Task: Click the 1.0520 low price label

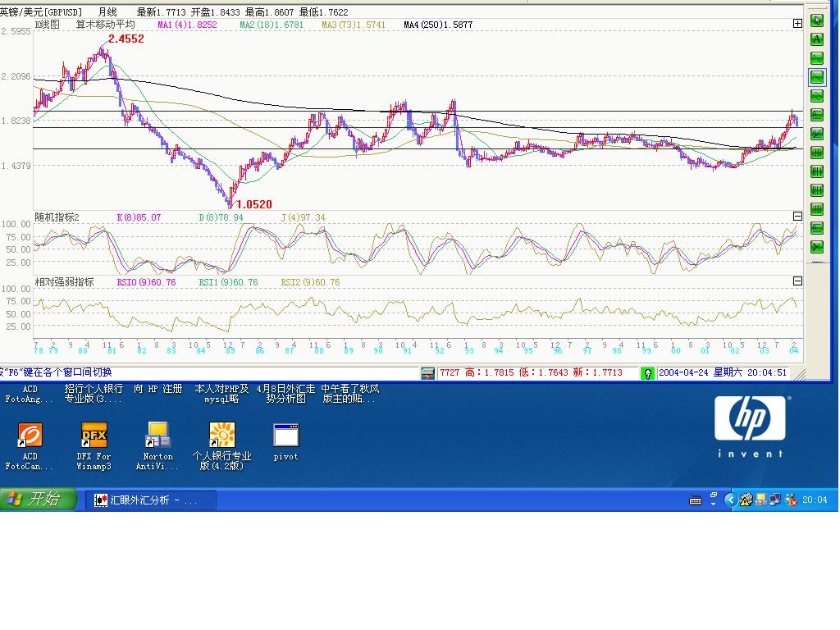Action: point(254,204)
